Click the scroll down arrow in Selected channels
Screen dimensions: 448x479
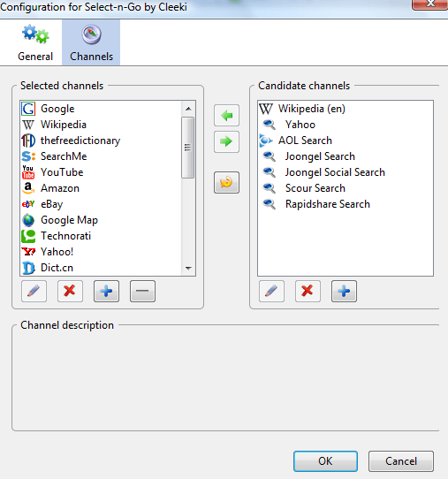(x=188, y=268)
